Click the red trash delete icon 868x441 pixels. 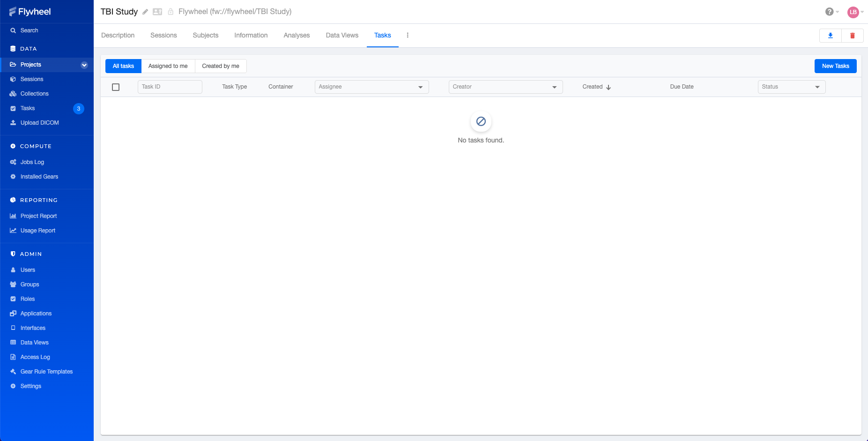pos(852,36)
